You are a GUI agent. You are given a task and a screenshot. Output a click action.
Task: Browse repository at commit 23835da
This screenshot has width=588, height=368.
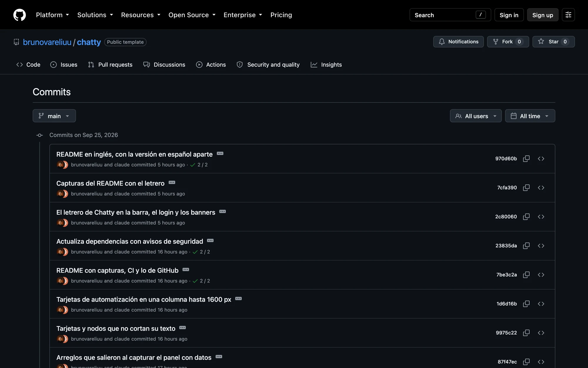coord(541,246)
